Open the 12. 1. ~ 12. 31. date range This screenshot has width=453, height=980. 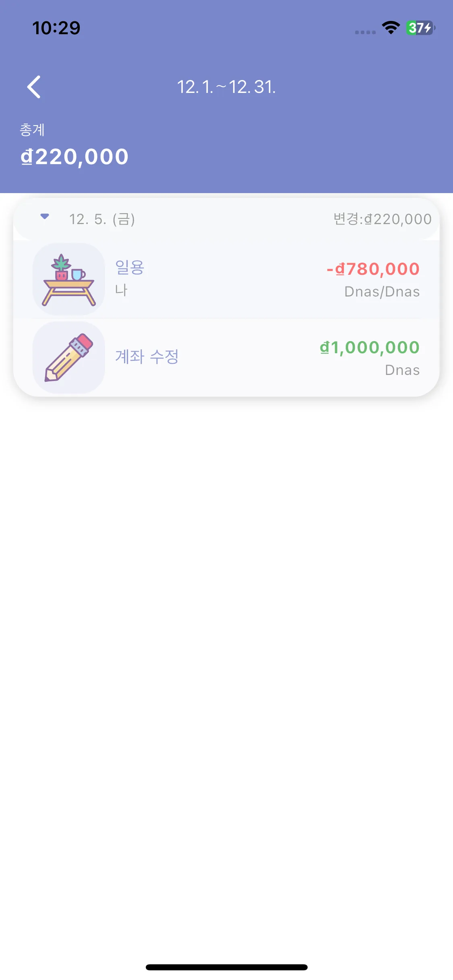[x=226, y=87]
